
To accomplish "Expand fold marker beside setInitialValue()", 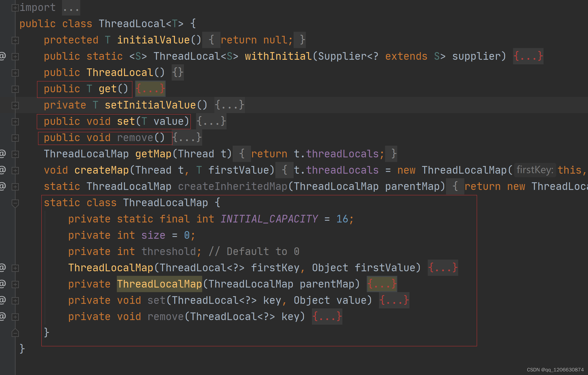I will pyautogui.click(x=15, y=106).
